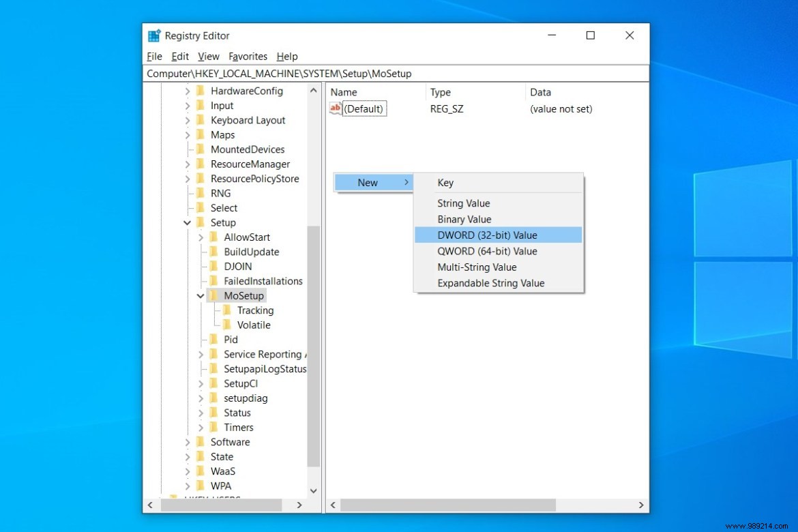Click the Registry Editor icon in the title bar

pyautogui.click(x=153, y=35)
